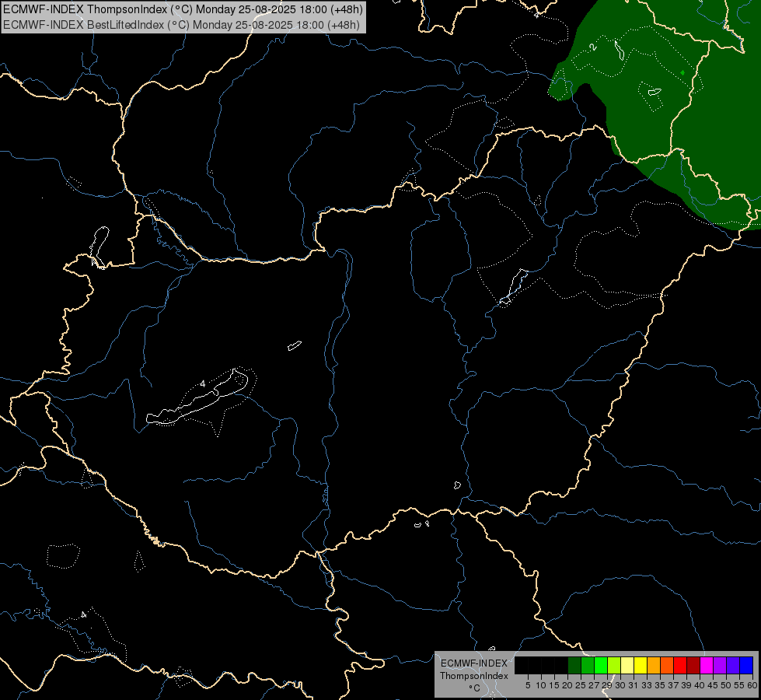Click the legend value label 5

coord(528,685)
